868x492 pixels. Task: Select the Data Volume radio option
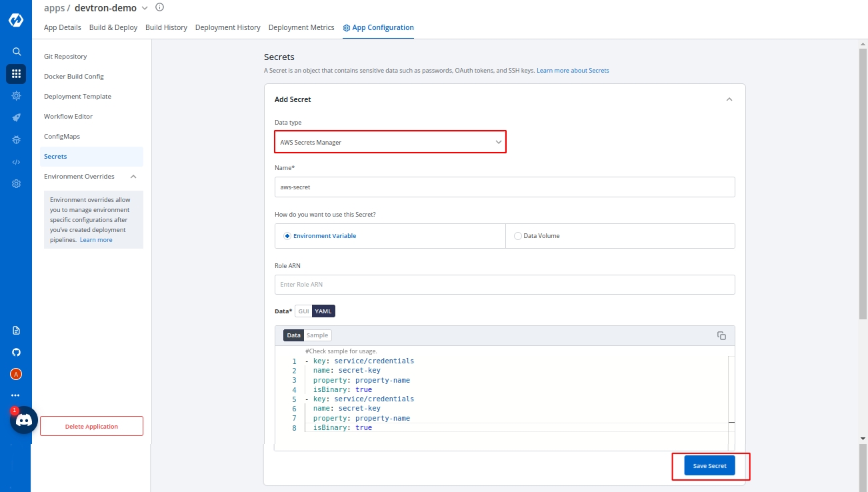518,236
